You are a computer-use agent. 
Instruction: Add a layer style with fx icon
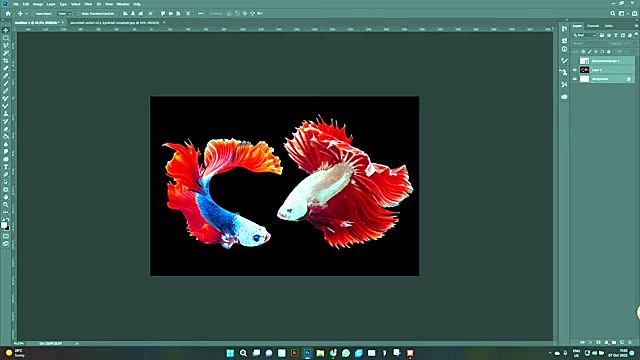(x=590, y=342)
